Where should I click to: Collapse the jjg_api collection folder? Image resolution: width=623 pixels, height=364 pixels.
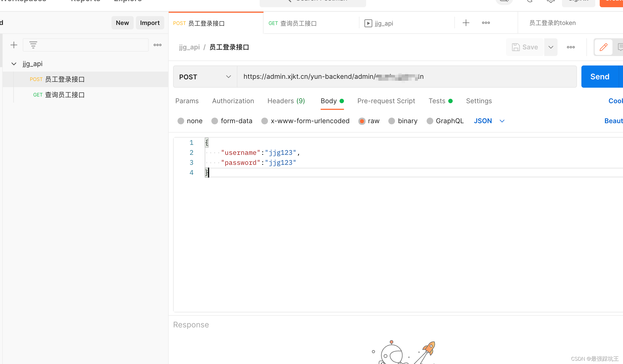(x=14, y=64)
